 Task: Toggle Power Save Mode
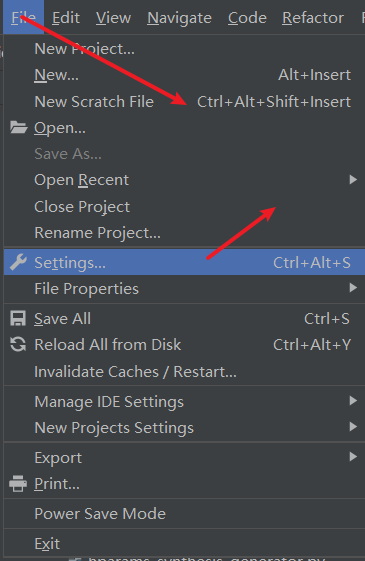[184, 514]
